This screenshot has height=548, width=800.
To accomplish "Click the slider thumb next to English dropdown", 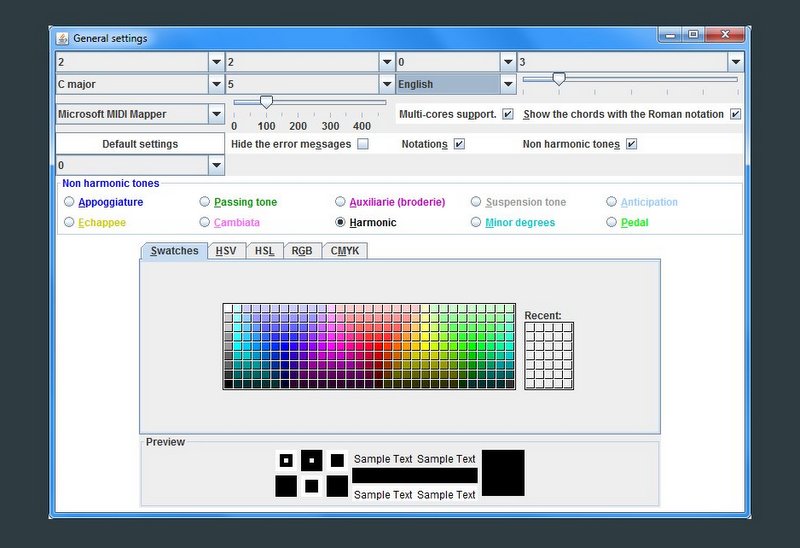I will coord(559,79).
